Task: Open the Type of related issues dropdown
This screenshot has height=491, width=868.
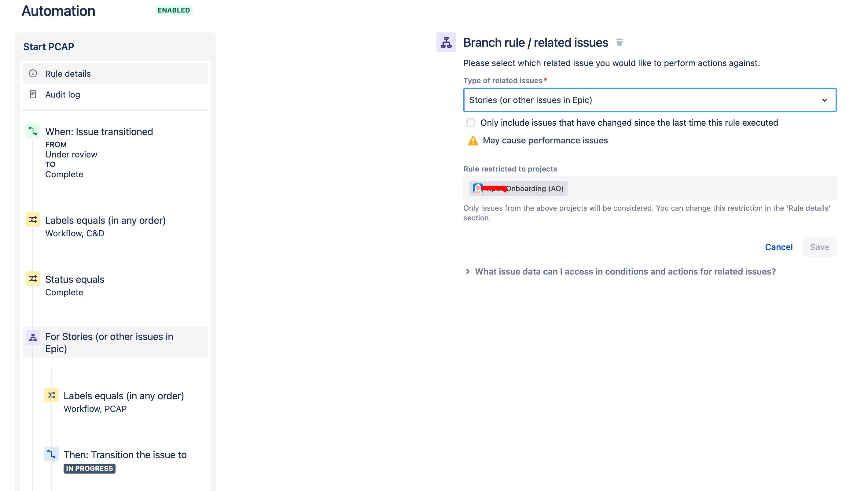Action: pos(649,100)
